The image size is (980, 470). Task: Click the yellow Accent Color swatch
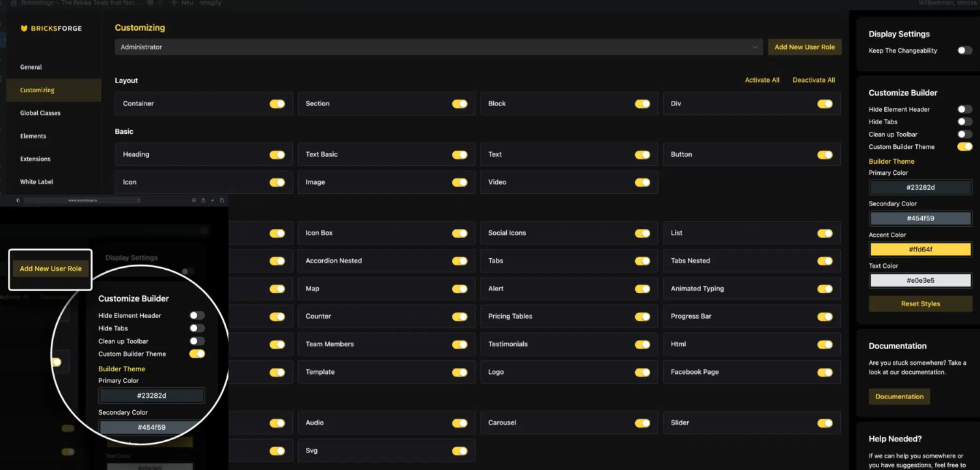point(920,249)
